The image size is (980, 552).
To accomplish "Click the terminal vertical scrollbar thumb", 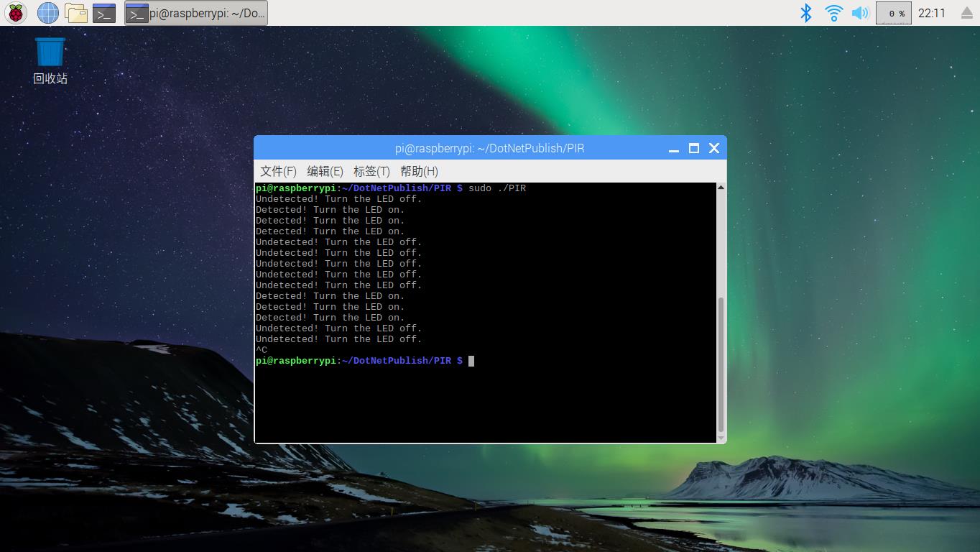I will pos(721,364).
